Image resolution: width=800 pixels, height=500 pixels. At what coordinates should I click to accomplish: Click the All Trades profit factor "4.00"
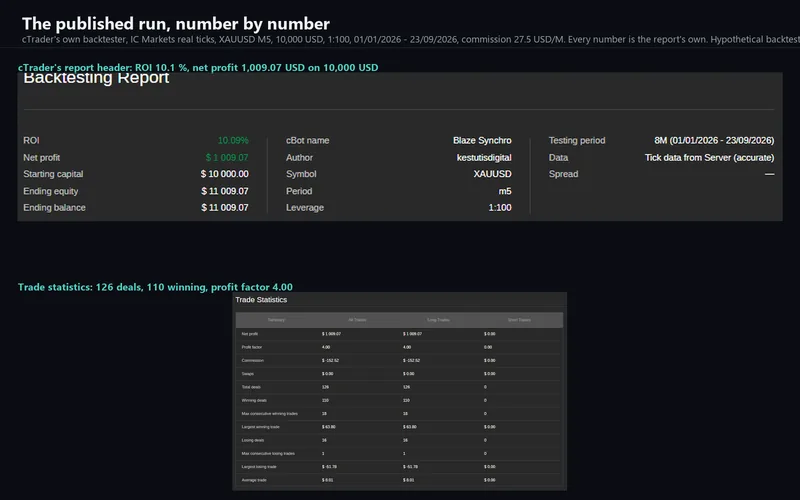point(326,347)
